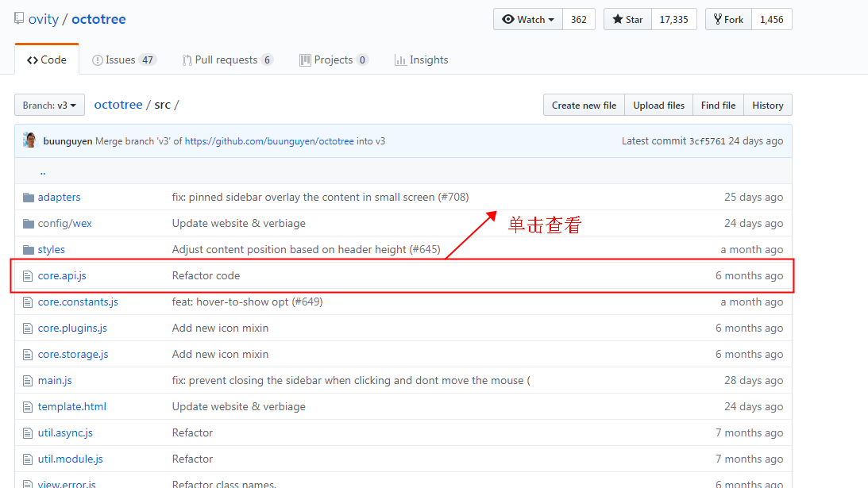Open 'Update website & verbiage' on template.html row

[x=238, y=406]
